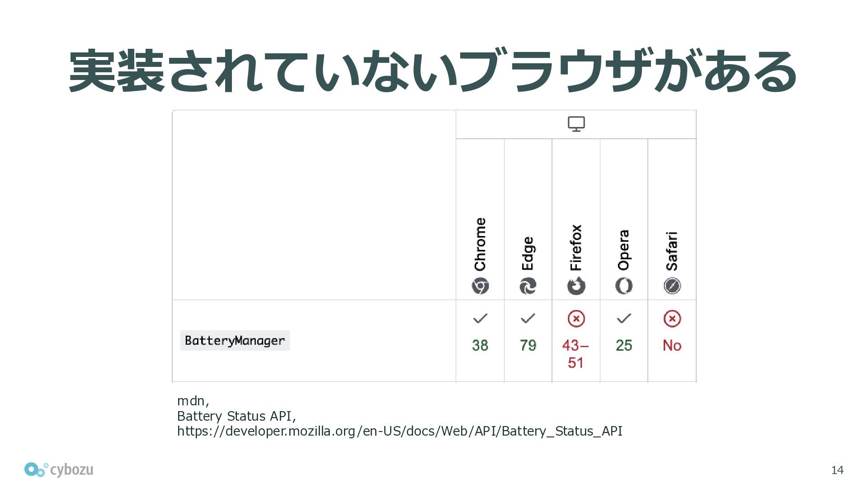Click the Safari compass logo icon

coord(672,286)
